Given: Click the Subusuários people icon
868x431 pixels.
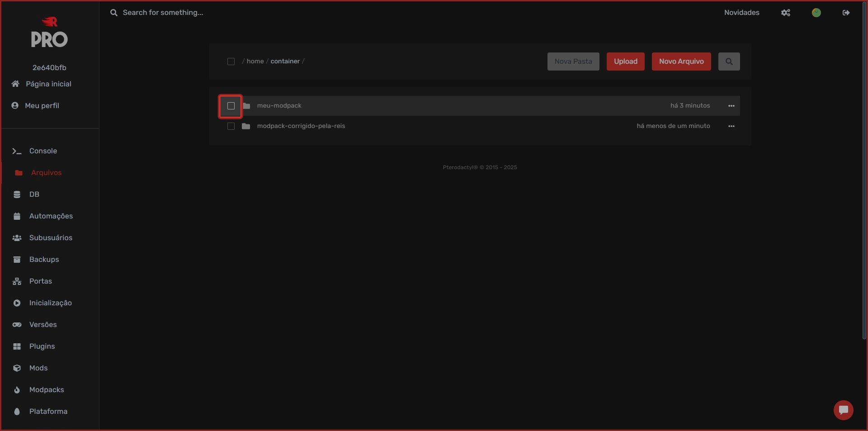Looking at the screenshot, I should (17, 238).
